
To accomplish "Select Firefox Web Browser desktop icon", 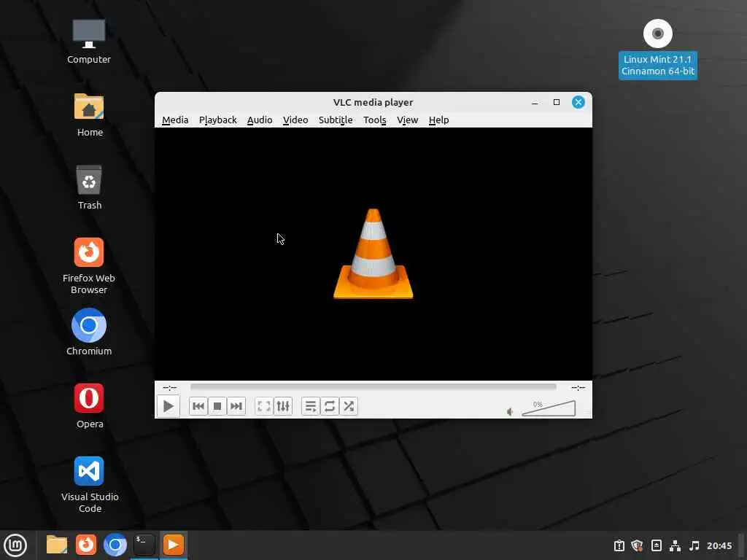I will pos(89,266).
